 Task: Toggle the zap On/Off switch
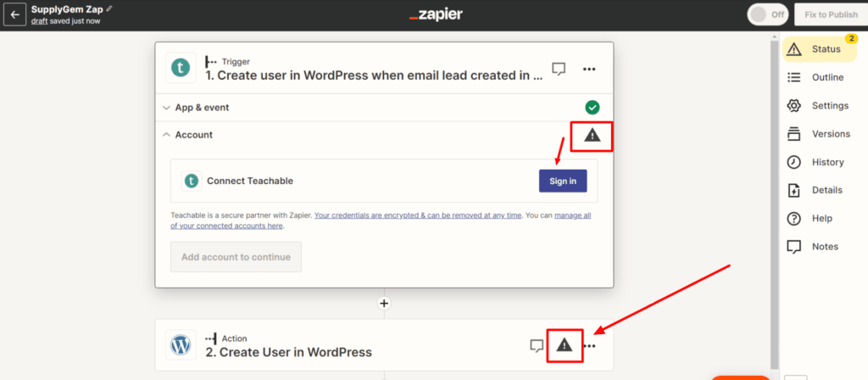(767, 15)
